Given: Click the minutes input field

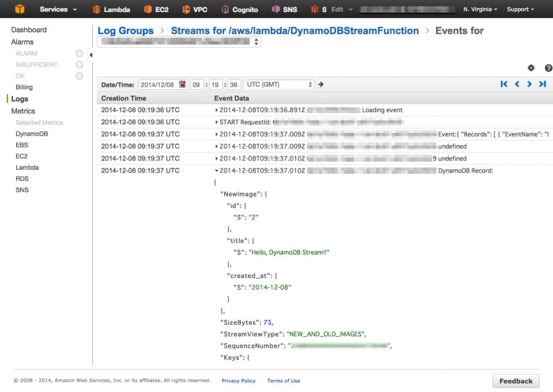Looking at the screenshot, I should coord(213,84).
